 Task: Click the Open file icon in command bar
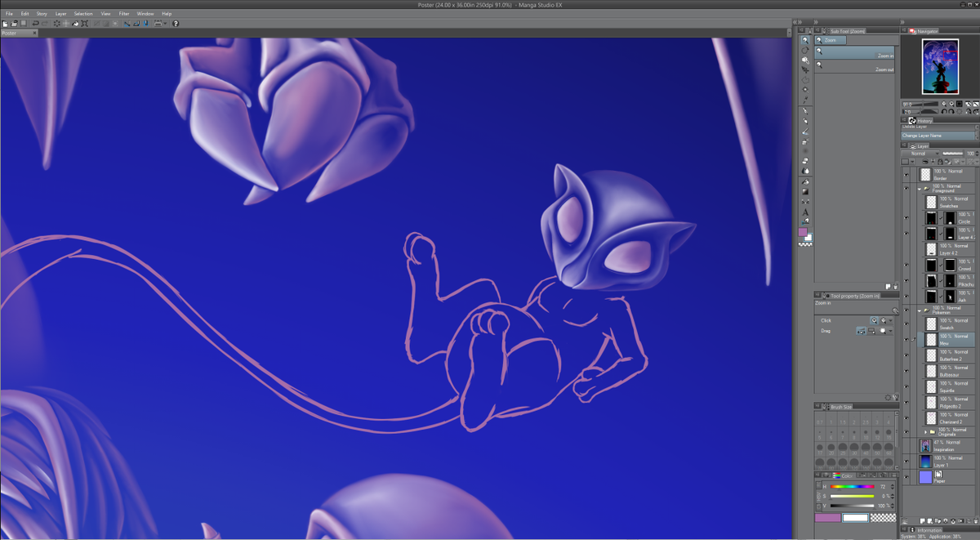coord(14,24)
